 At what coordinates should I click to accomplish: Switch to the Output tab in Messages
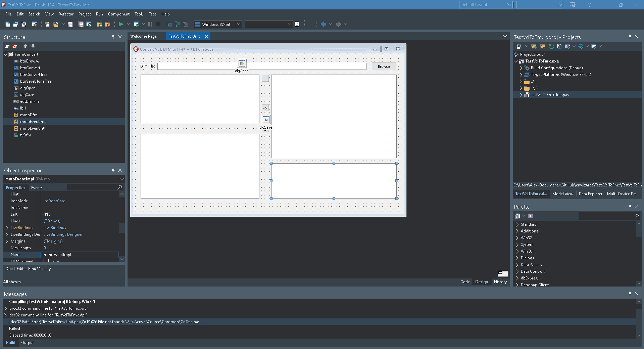click(28, 343)
